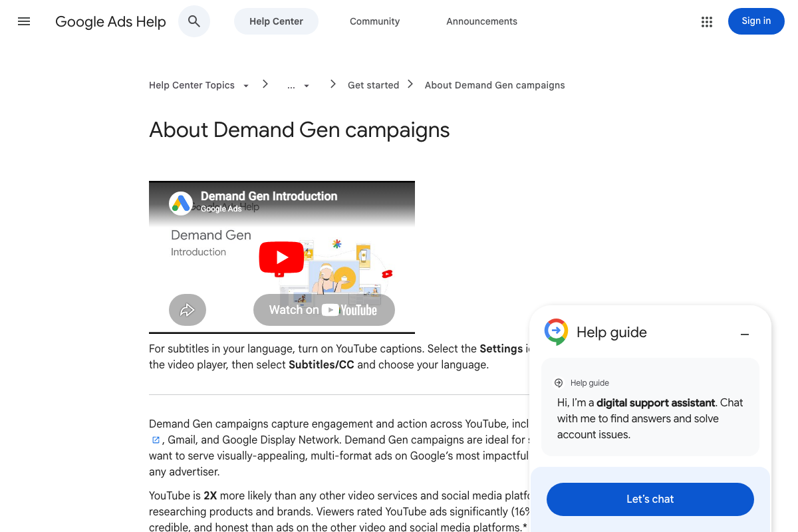
Task: Open the Get started breadcrumb link
Action: coord(374,85)
